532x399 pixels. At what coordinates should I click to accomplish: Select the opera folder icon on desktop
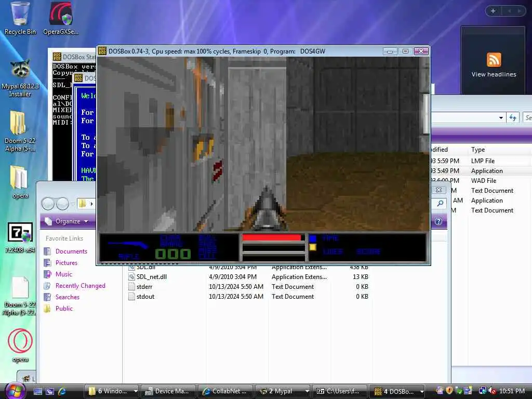(x=20, y=182)
